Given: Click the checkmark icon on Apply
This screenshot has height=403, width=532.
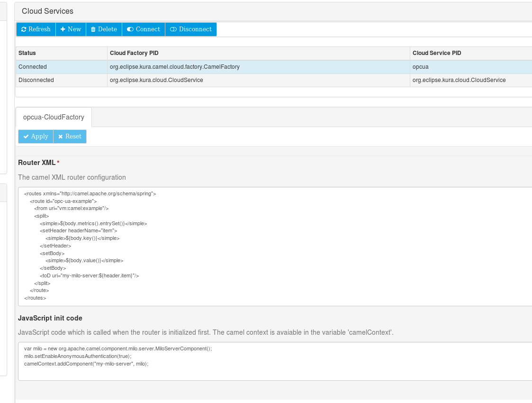Looking at the screenshot, I should pos(26,137).
